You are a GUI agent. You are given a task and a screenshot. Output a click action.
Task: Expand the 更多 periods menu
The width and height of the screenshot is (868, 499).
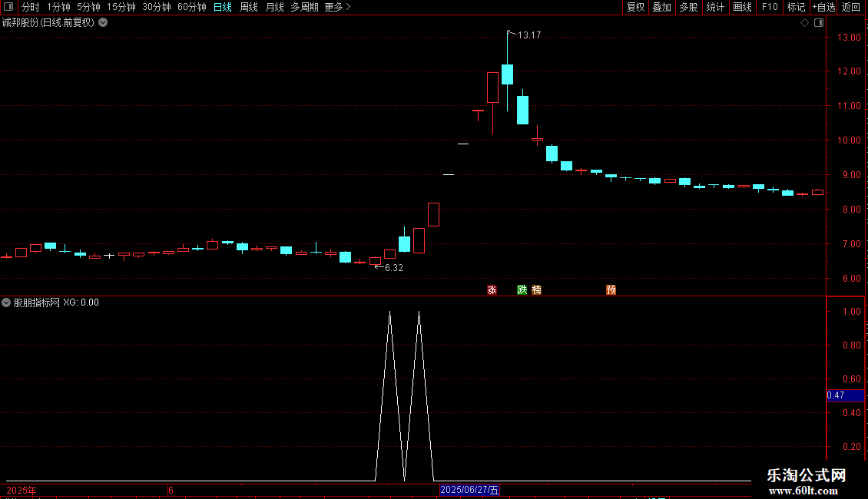pos(338,7)
